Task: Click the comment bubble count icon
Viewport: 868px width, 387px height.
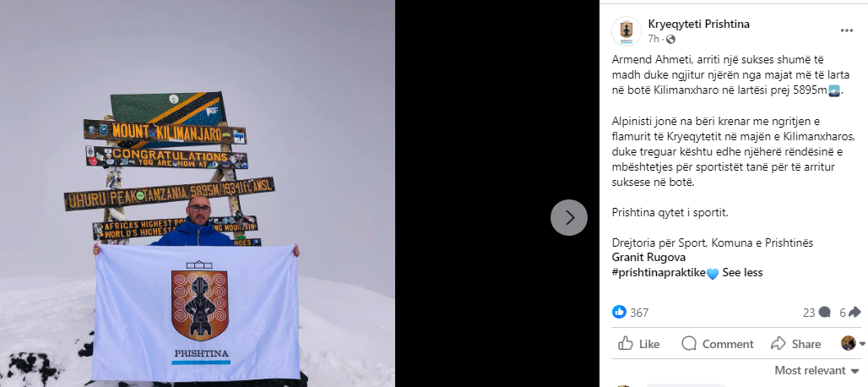Action: point(824,313)
